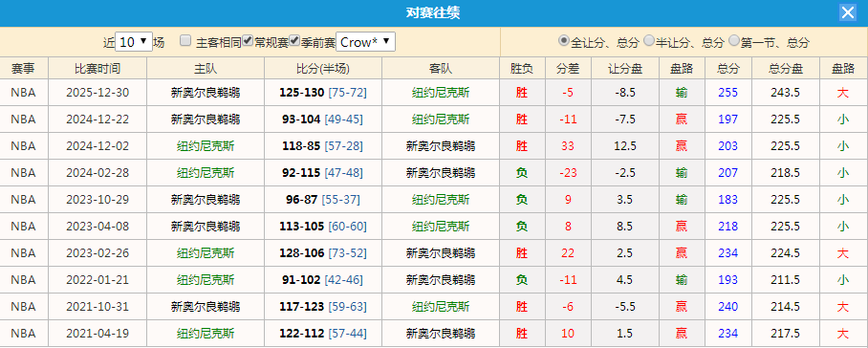Click 纽约尼克斯 home team in 2024-12-02 row

pos(206,146)
